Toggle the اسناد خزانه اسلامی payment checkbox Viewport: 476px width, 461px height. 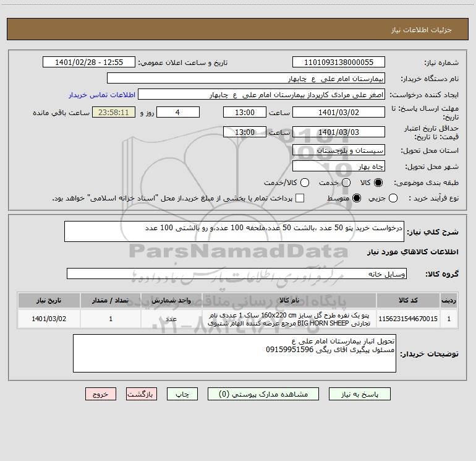coord(300,198)
